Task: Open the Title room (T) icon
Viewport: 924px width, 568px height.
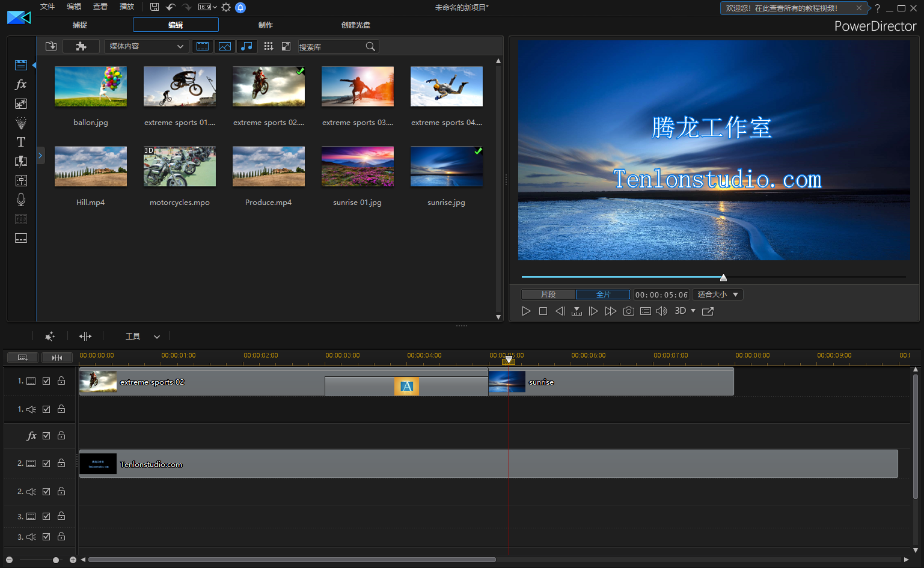Action: pos(21,142)
